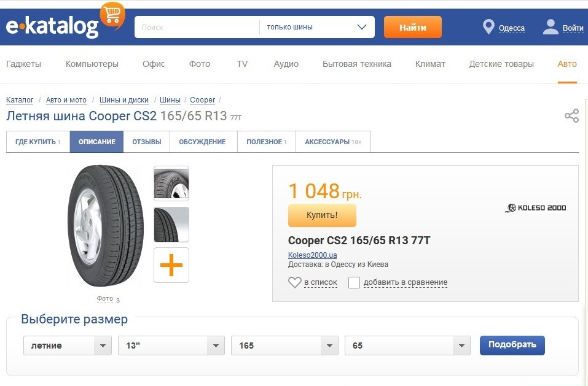
Task: Click the 'добавить в сравнение' link text
Action: point(406,282)
